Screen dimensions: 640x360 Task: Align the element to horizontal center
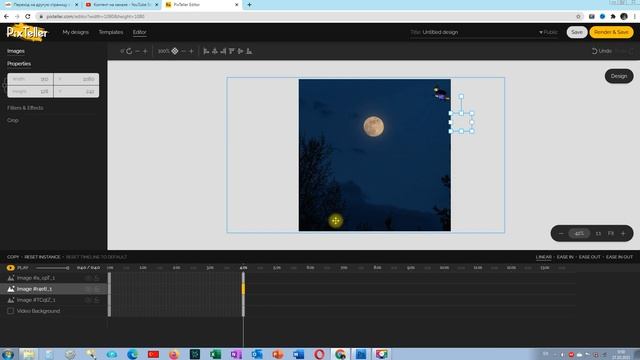(215, 51)
